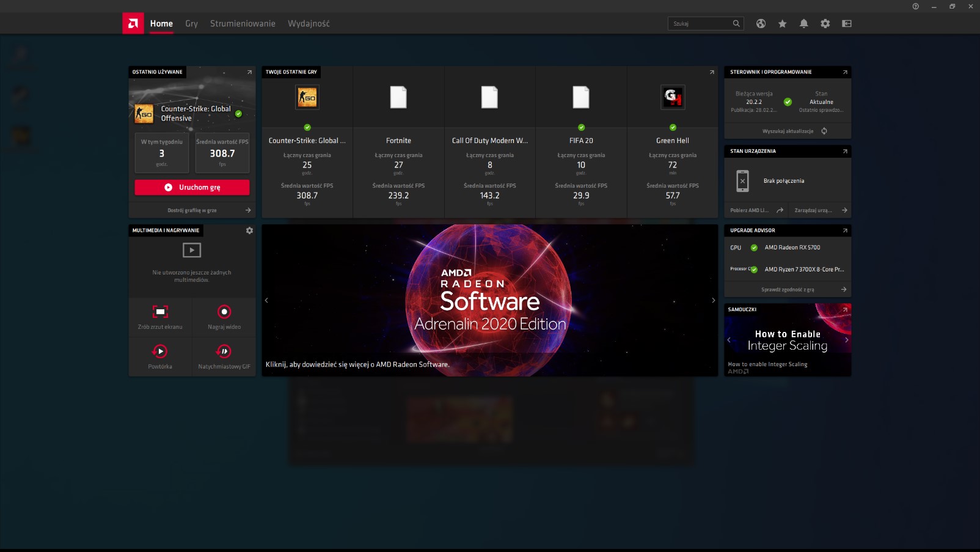This screenshot has width=980, height=552.
Task: Open Green Hell game icon
Action: point(673,97)
